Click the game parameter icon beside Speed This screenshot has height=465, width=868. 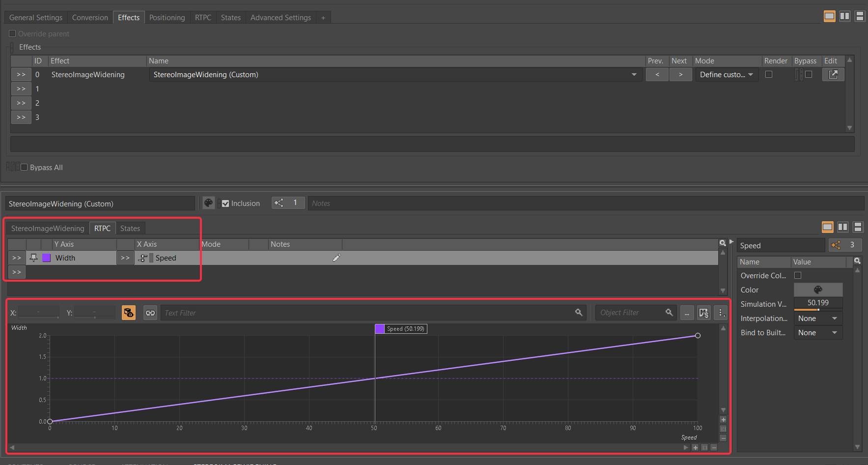(x=143, y=258)
